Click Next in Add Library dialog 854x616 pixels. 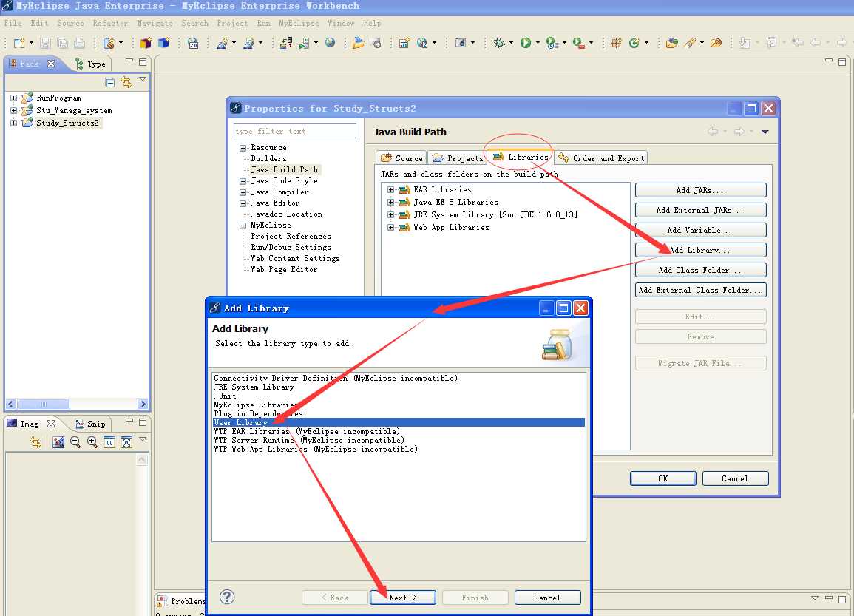pos(402,598)
